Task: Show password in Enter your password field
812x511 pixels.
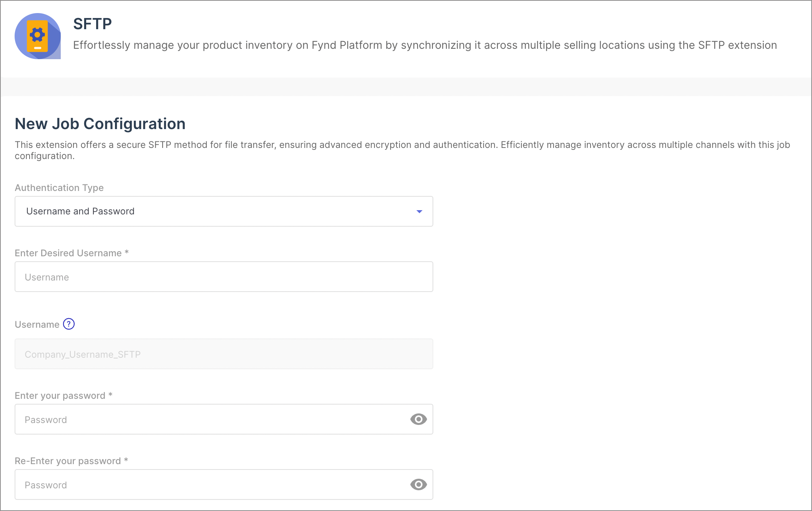Action: tap(418, 419)
